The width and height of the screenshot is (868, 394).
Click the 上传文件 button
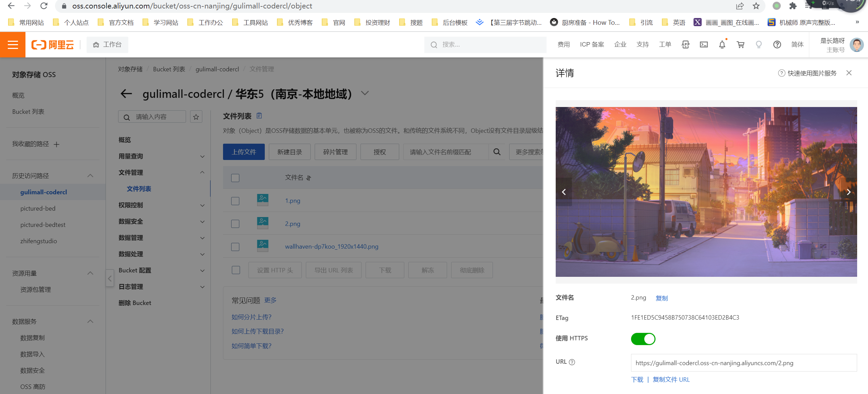(x=244, y=152)
